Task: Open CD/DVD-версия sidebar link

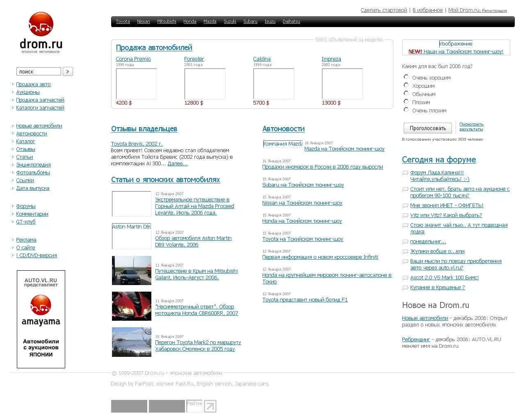Action: pos(37,256)
